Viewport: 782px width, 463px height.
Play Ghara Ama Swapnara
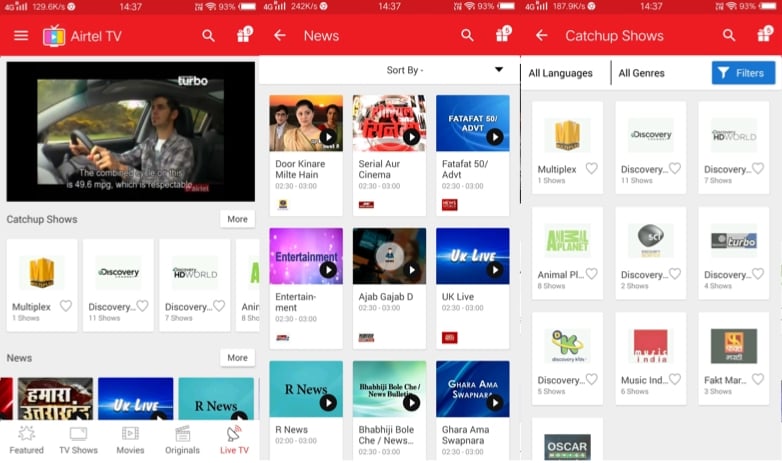coord(494,403)
